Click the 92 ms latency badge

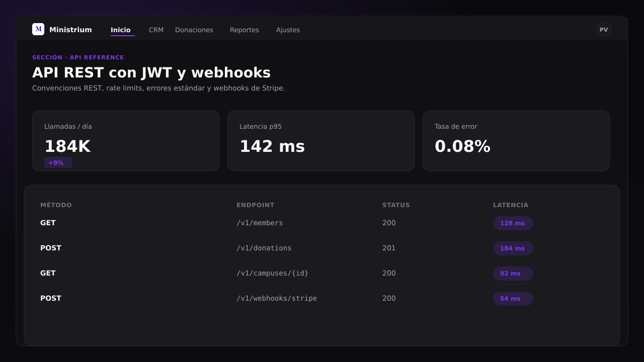(x=513, y=274)
